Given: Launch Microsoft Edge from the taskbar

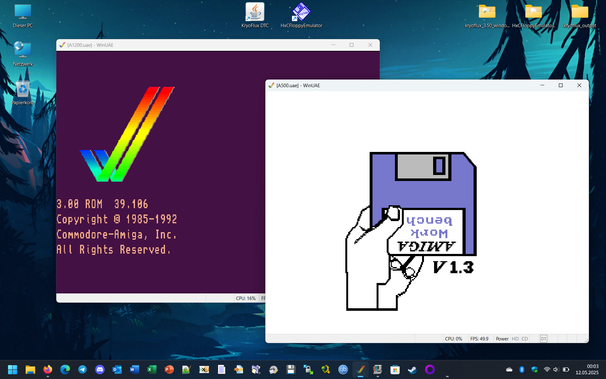Looking at the screenshot, I should 65,370.
